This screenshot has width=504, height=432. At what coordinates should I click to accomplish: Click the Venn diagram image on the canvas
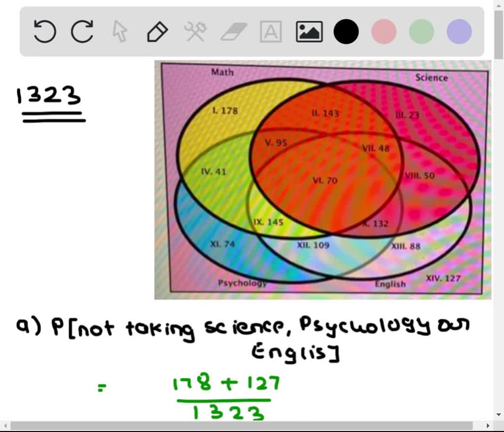(322, 180)
